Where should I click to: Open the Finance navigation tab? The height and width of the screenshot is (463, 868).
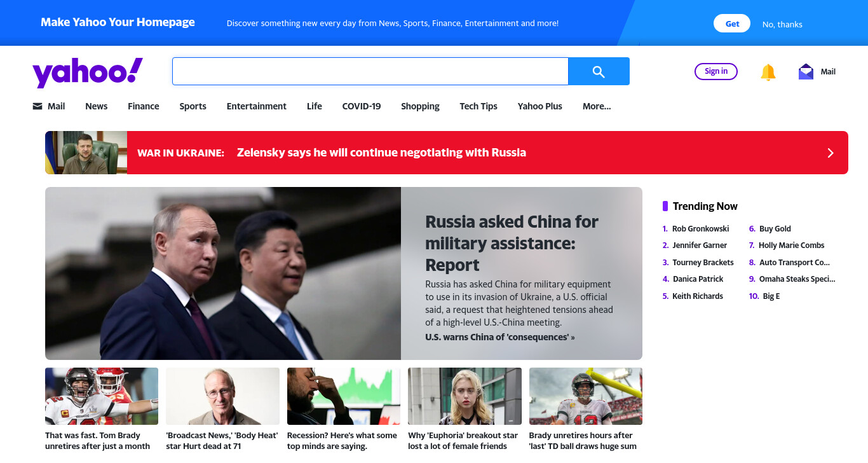144,106
